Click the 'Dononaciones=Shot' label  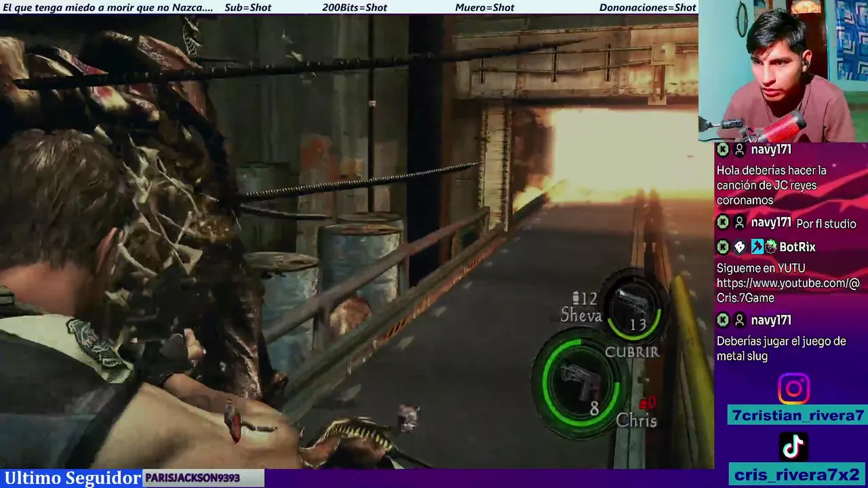[648, 7]
